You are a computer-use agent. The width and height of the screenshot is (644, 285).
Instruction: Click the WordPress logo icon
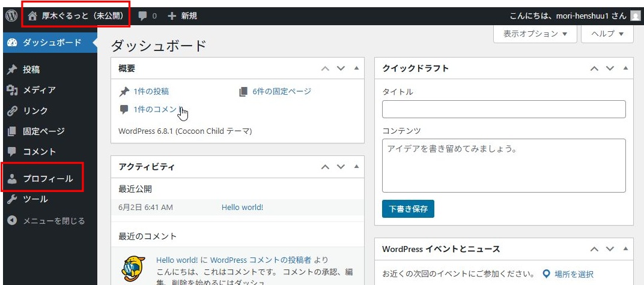coord(11,16)
